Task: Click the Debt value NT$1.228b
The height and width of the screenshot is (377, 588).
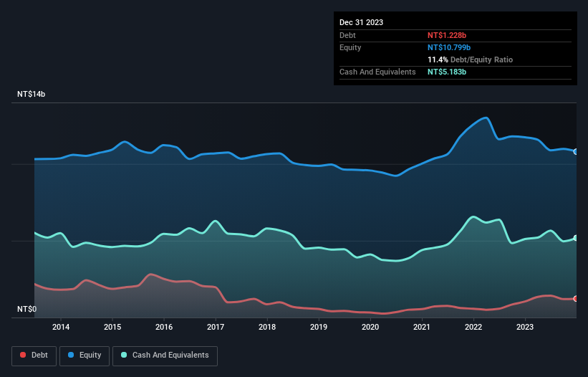Action: tap(447, 35)
